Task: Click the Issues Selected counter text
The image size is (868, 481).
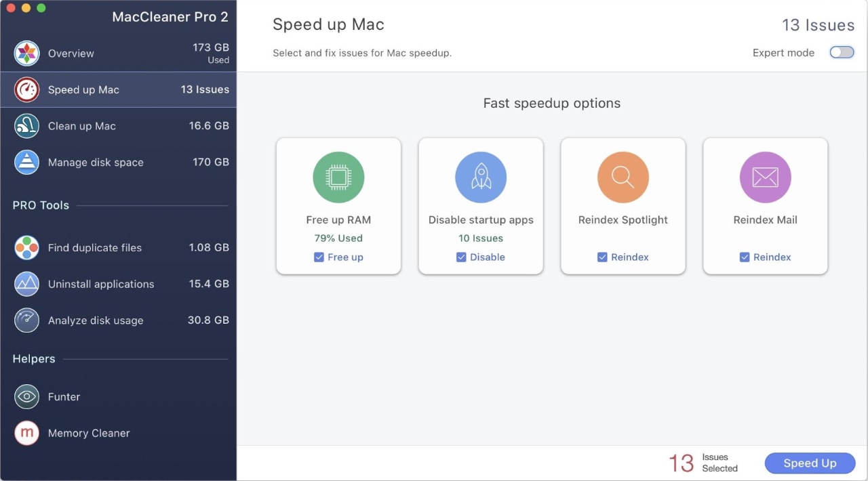Action: (x=719, y=463)
